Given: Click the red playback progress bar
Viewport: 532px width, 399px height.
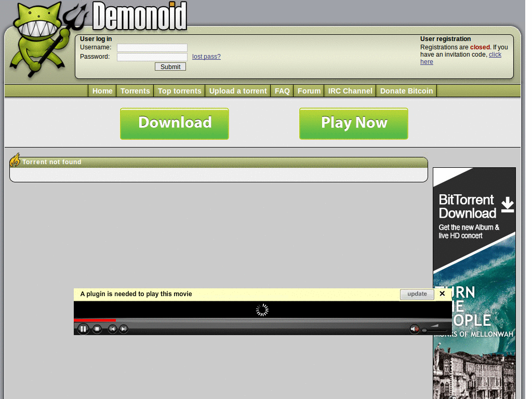Looking at the screenshot, I should [x=95, y=320].
